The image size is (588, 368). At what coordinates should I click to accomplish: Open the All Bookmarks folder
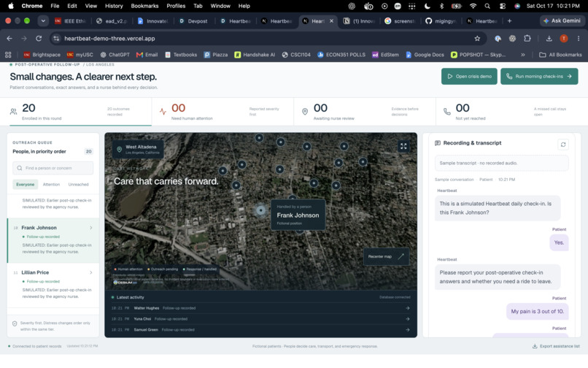click(560, 55)
